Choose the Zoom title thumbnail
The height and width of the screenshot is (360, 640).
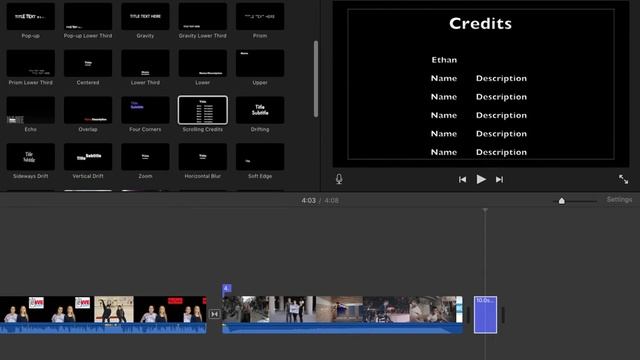pyautogui.click(x=145, y=157)
